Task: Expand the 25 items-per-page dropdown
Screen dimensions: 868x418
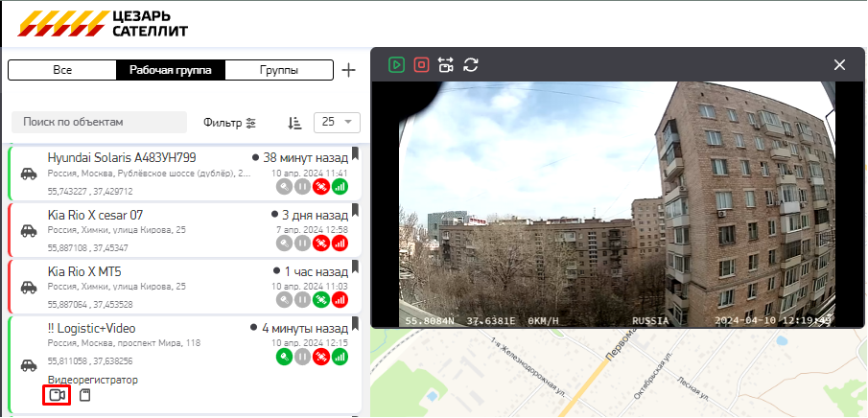Action: (337, 123)
